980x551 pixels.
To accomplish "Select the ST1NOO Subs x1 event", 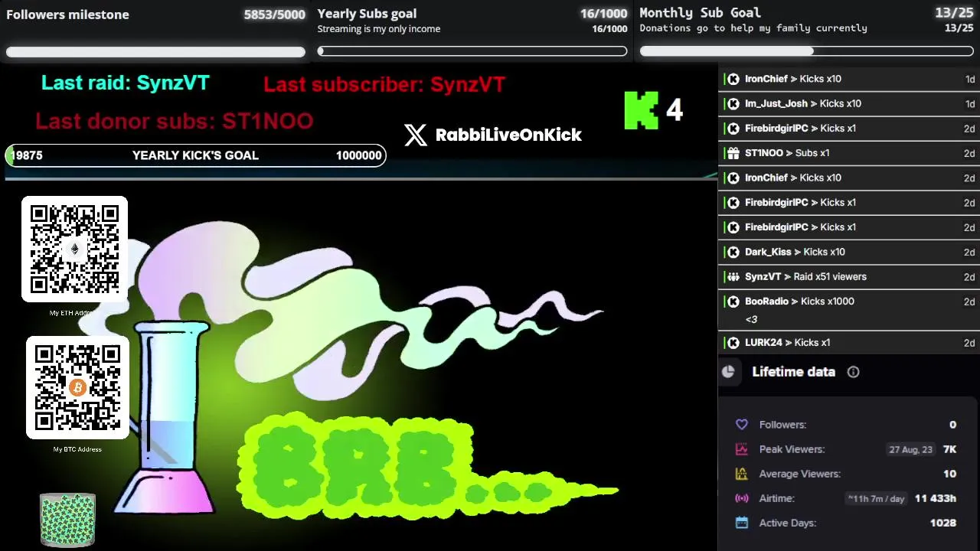I will pyautogui.click(x=849, y=153).
